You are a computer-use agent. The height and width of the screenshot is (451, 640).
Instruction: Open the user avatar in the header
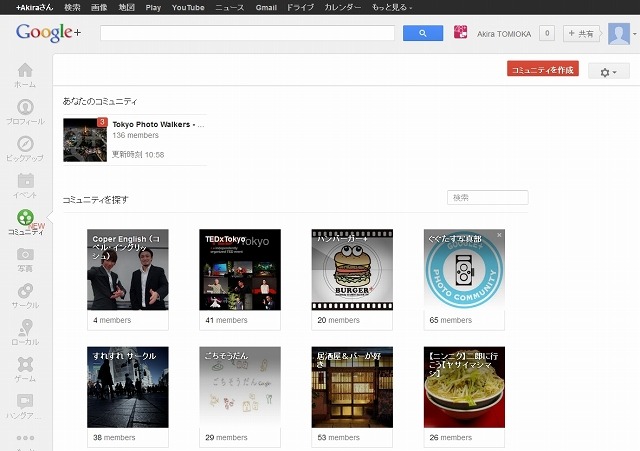point(619,33)
